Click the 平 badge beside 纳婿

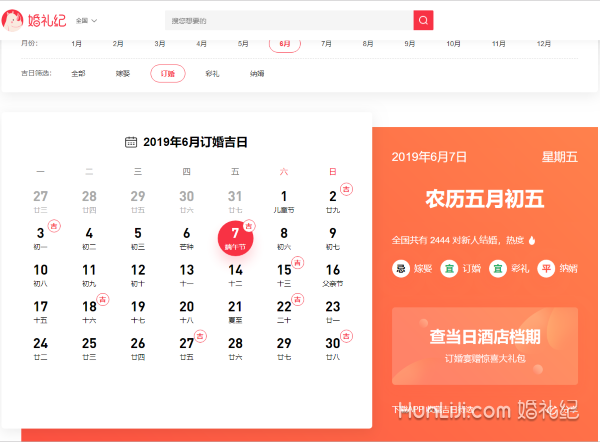pyautogui.click(x=545, y=268)
